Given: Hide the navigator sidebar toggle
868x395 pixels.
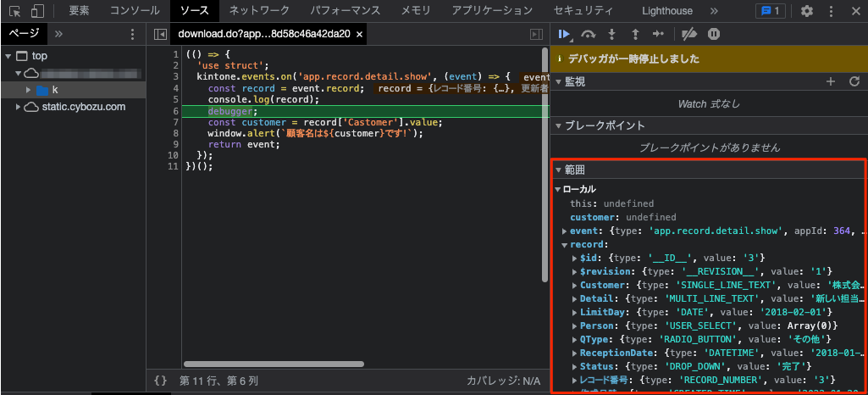Looking at the screenshot, I should point(160,35).
